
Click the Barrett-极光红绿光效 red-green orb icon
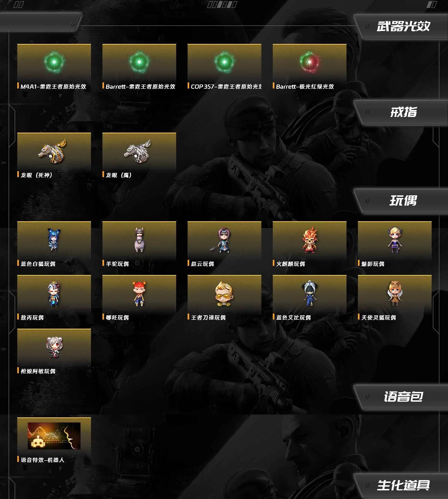coord(309,62)
